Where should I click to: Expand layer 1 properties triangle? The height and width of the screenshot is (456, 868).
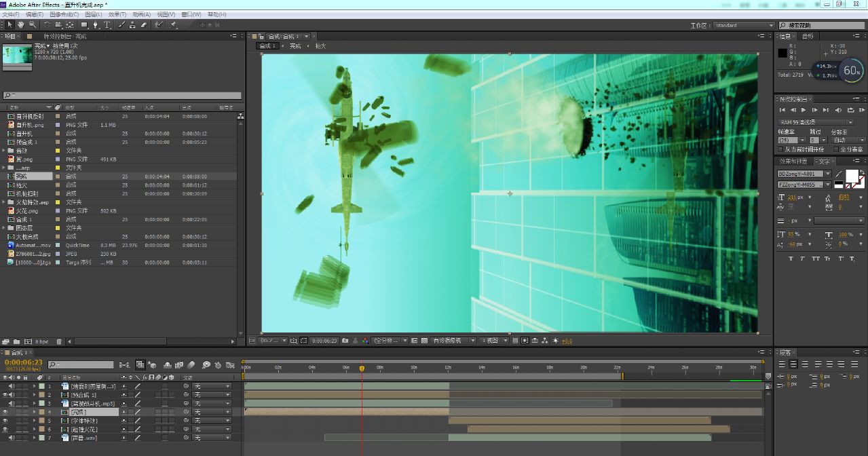pyautogui.click(x=35, y=386)
